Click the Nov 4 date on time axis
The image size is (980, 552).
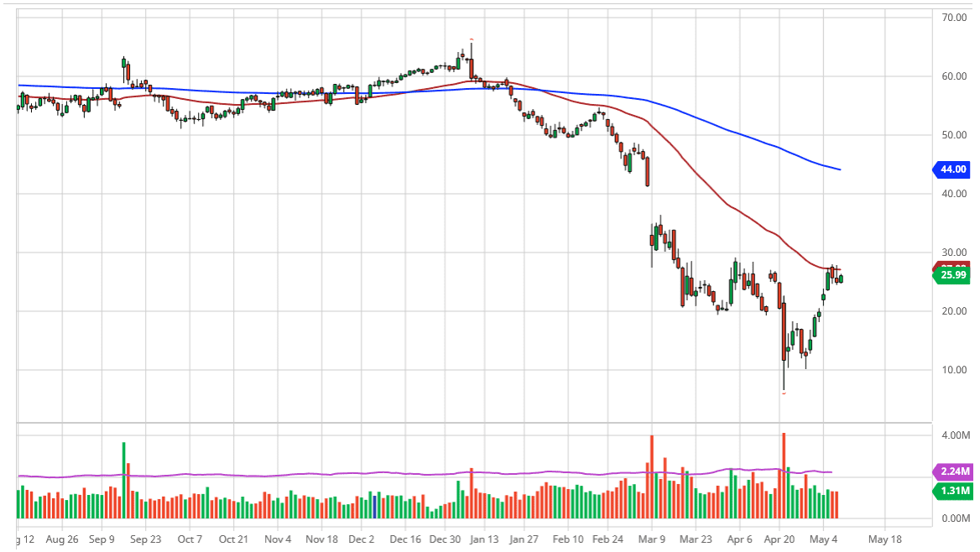[x=277, y=539]
